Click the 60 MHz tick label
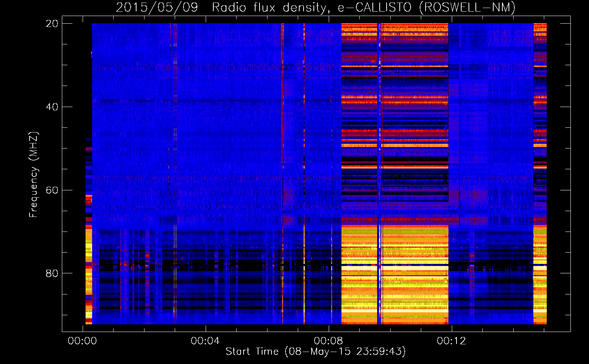The width and height of the screenshot is (589, 364). (x=52, y=190)
